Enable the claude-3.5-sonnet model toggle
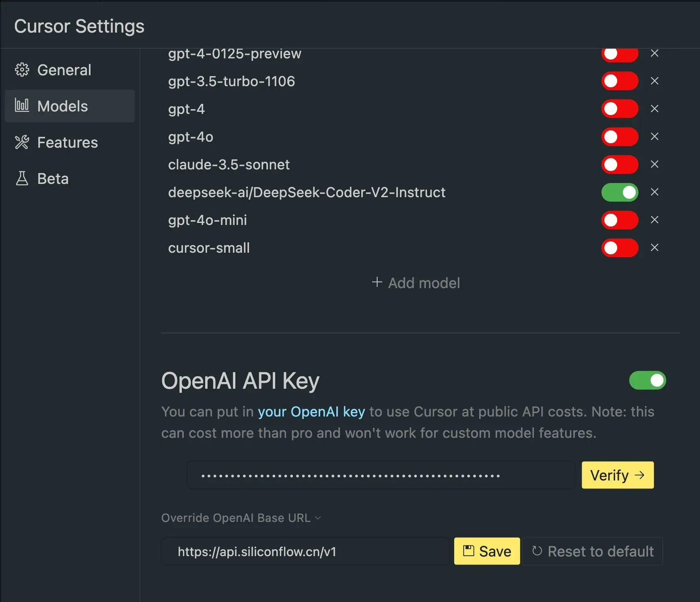 [620, 165]
